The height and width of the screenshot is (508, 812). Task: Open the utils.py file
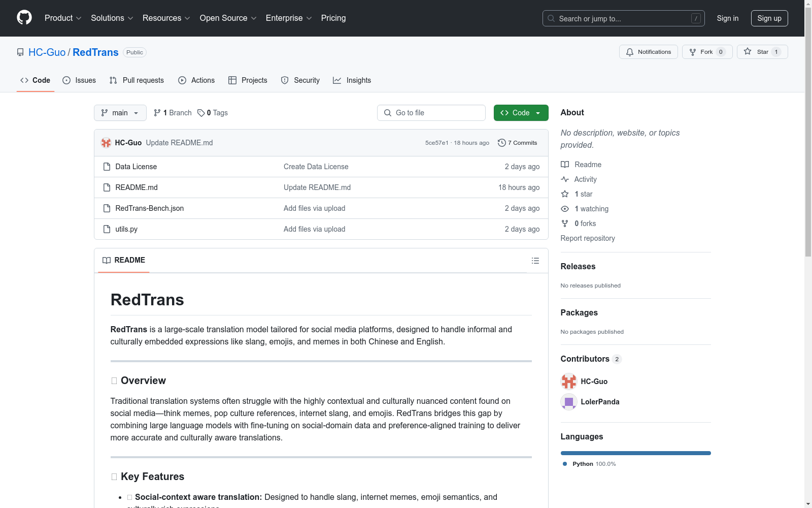pyautogui.click(x=126, y=229)
